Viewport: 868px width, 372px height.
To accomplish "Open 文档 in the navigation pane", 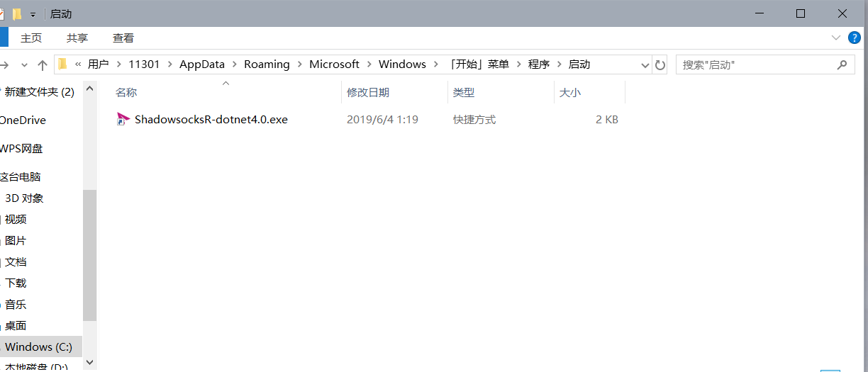I will click(16, 261).
